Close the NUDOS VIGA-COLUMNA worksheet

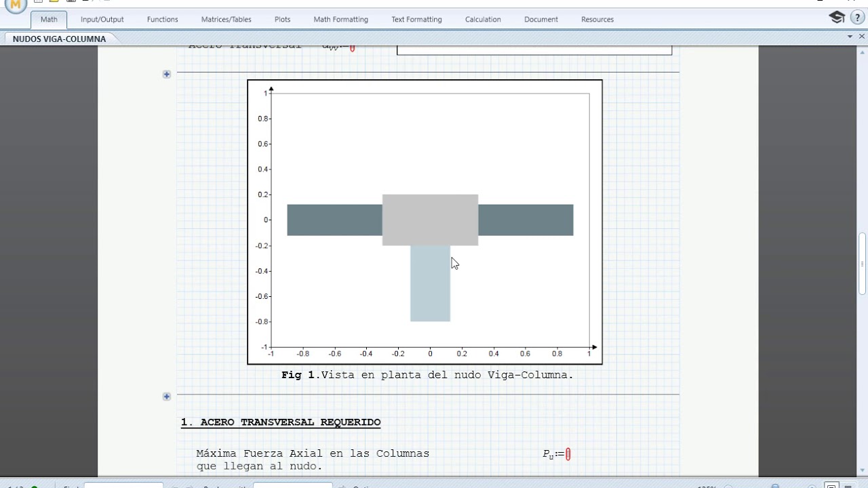coord(861,37)
